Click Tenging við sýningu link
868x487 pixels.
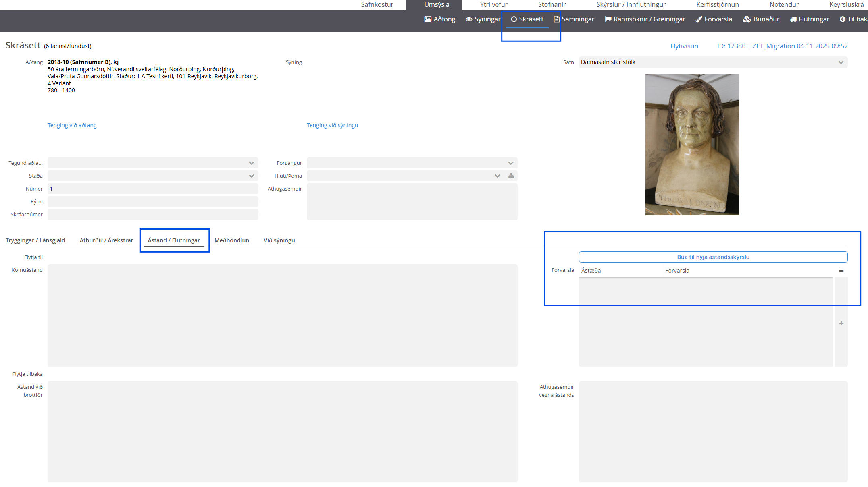pyautogui.click(x=332, y=125)
